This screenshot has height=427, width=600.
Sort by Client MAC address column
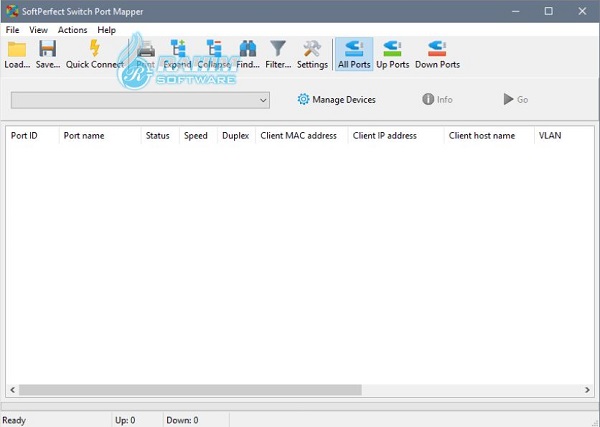click(x=302, y=135)
